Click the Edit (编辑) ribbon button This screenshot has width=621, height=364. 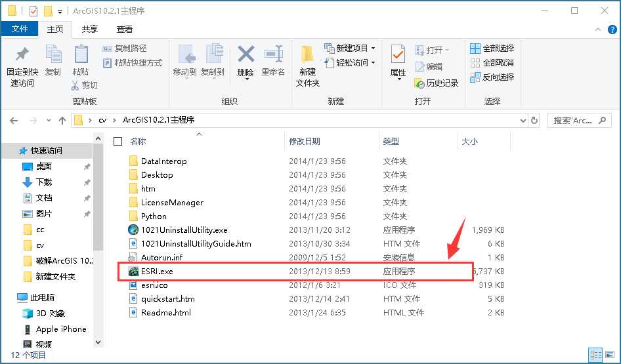[429, 66]
